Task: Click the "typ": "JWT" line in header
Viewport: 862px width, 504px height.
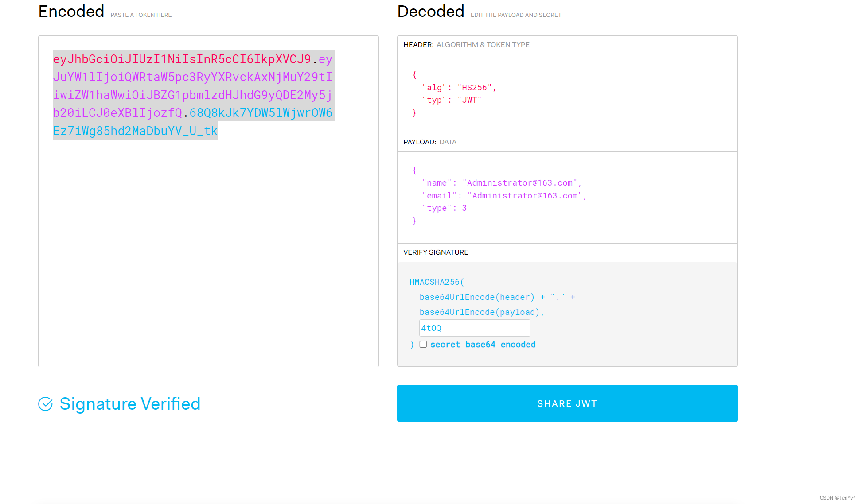Action: coord(452,100)
